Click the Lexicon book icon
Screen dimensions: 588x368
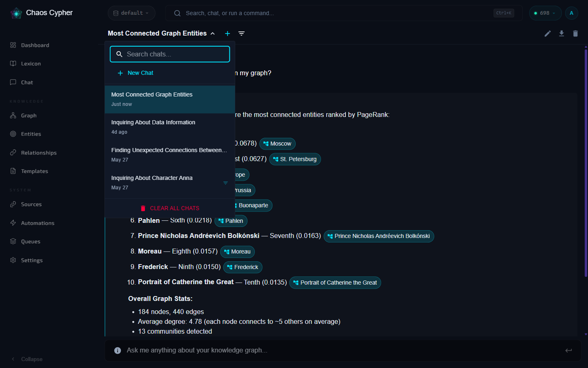click(13, 63)
